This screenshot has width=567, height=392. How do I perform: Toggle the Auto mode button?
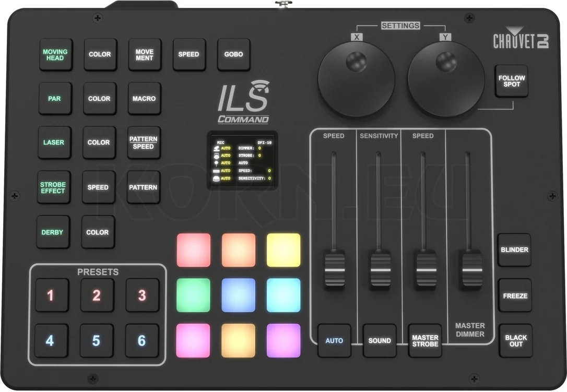(x=334, y=340)
